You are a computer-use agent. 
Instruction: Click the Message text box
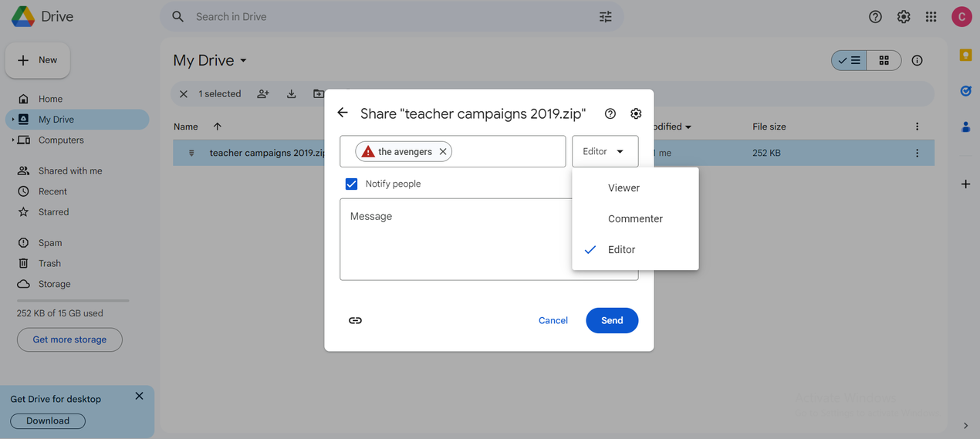tap(489, 239)
